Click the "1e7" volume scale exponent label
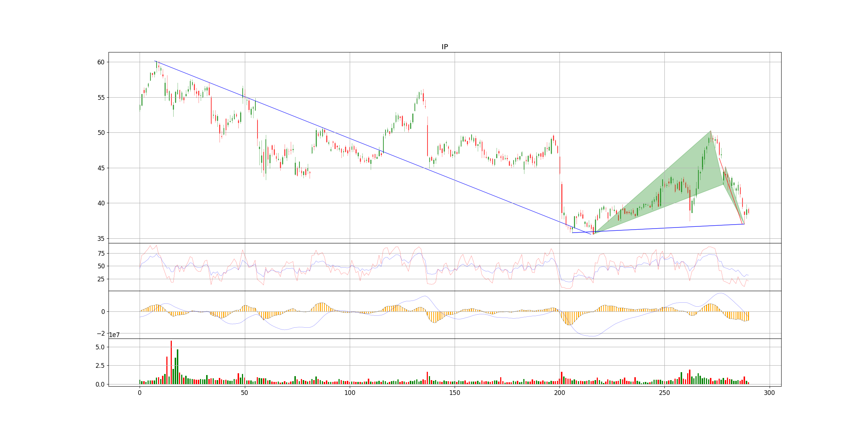 coord(114,335)
